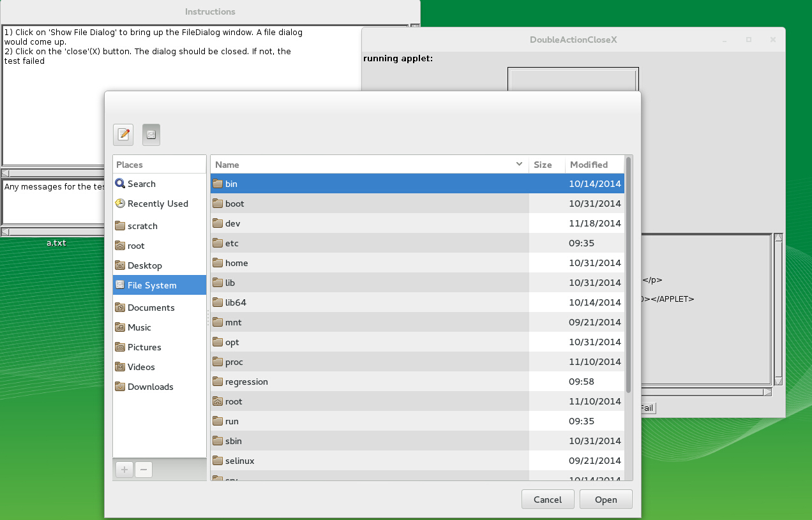
Task: Click the file list vertical scrollbar
Action: (628, 274)
